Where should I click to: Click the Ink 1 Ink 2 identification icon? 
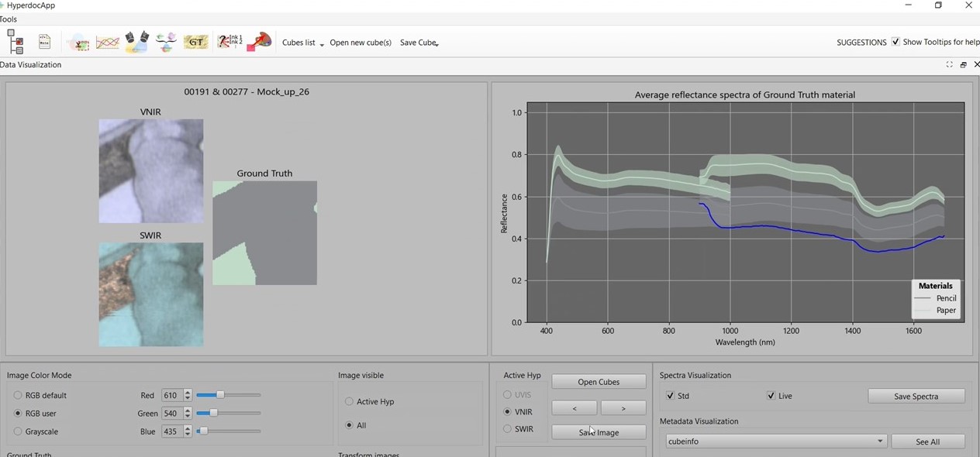point(229,42)
